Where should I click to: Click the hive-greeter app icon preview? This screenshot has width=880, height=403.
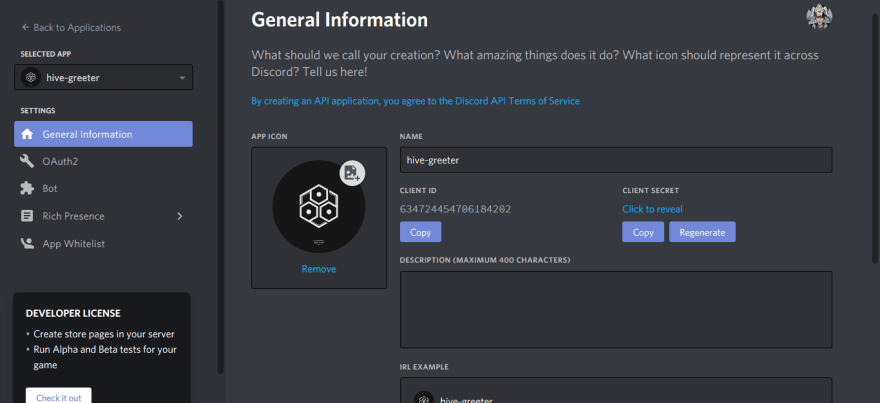tap(319, 207)
